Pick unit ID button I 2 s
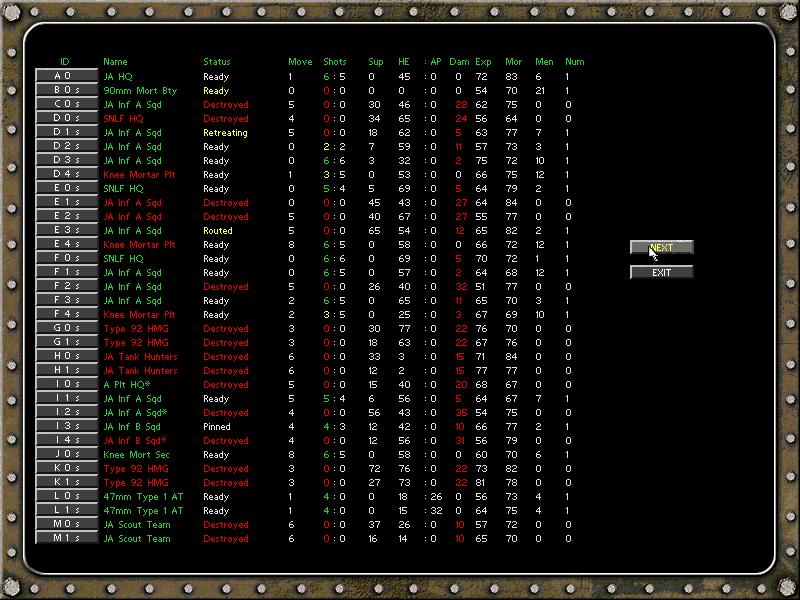 point(67,412)
